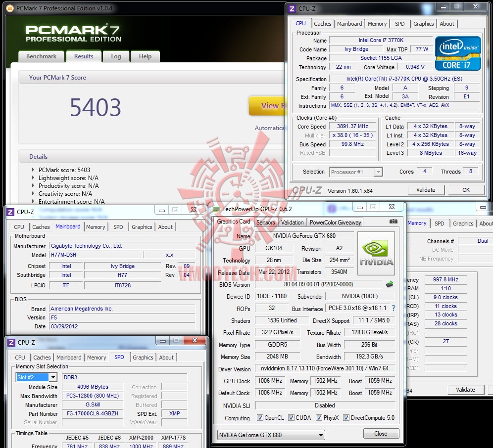Screen dimensions: 493x448
Task: Click the GPU-Z Close button
Action: point(381,434)
